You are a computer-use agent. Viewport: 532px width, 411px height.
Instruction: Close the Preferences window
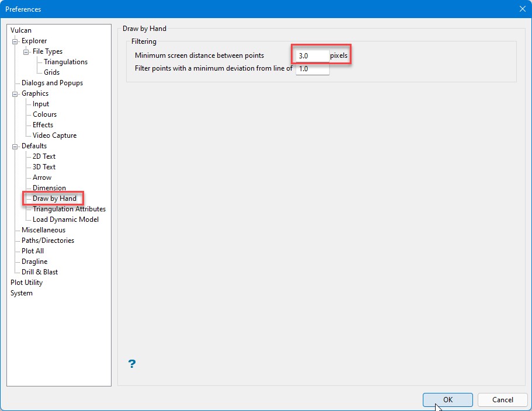click(523, 9)
